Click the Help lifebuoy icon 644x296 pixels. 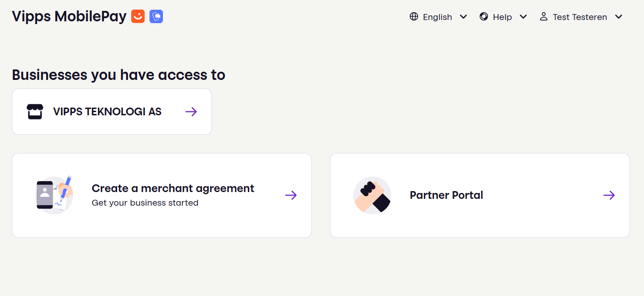[x=484, y=17]
